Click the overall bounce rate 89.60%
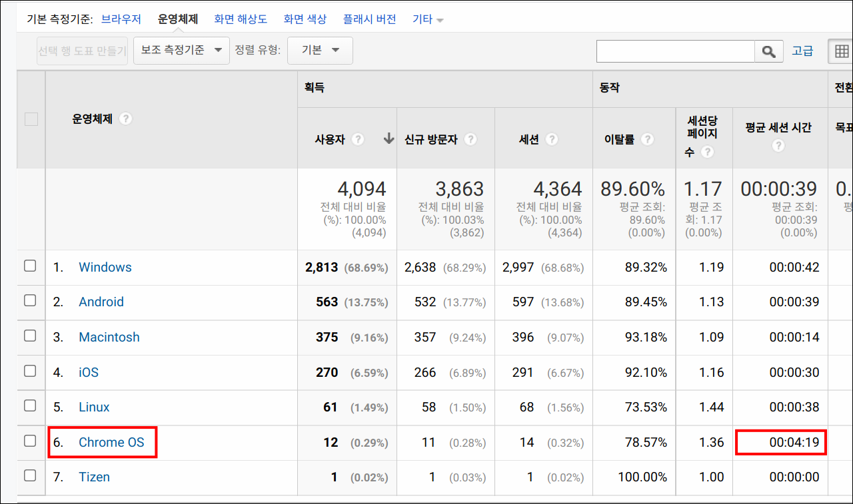The image size is (853, 504). 632,188
